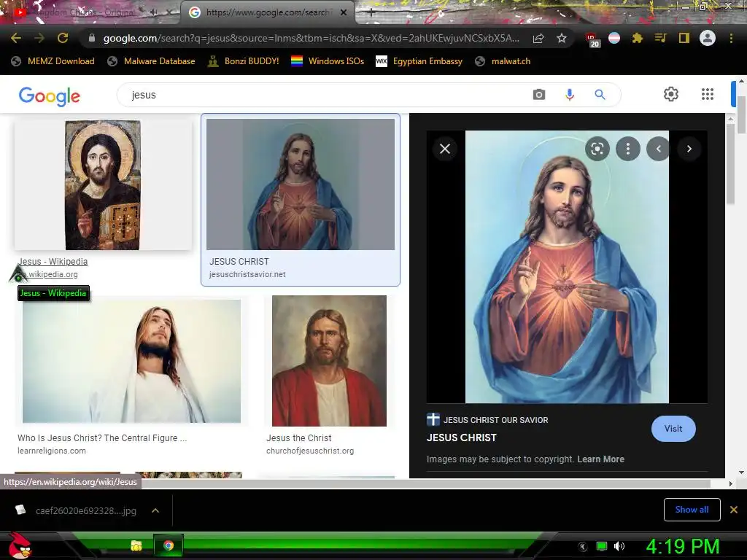This screenshot has width=747, height=560.
Task: Click the Visit button for JESUS CHRIST
Action: 673,429
